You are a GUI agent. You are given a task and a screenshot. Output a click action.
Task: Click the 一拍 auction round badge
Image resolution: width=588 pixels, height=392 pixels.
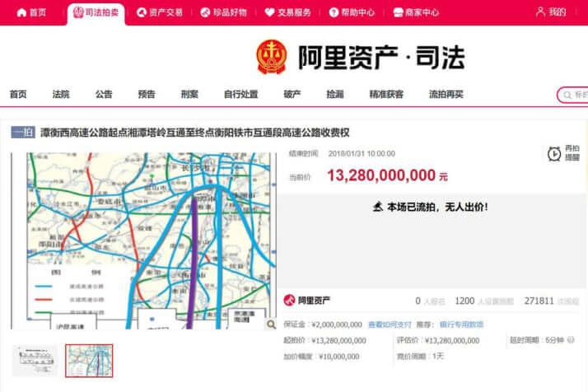coord(23,132)
